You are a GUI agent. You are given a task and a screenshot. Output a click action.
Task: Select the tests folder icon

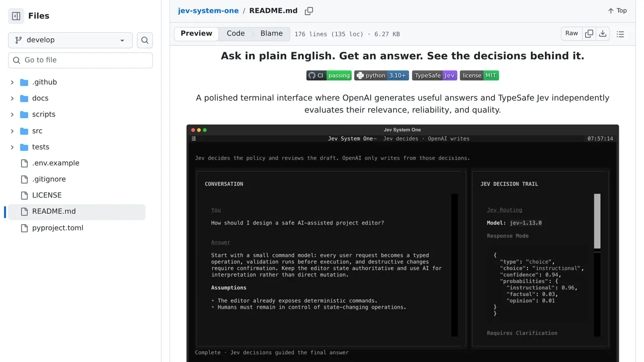[x=24, y=147]
